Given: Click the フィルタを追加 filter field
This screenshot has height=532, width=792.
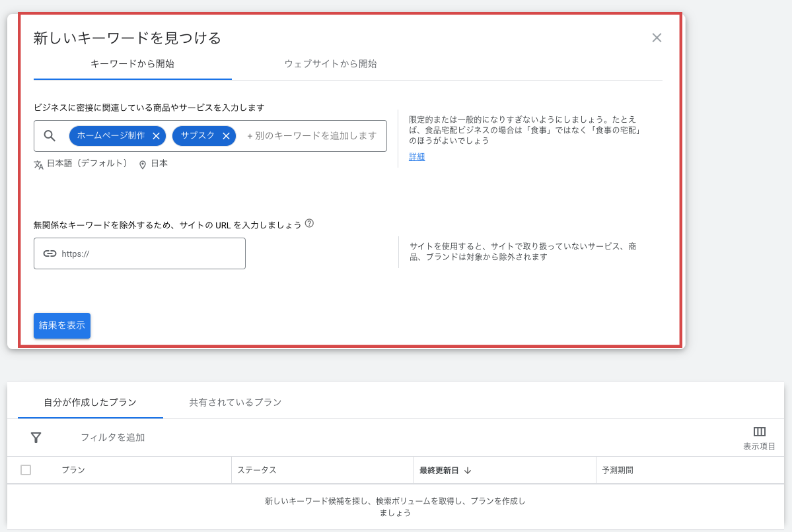Looking at the screenshot, I should click(112, 438).
